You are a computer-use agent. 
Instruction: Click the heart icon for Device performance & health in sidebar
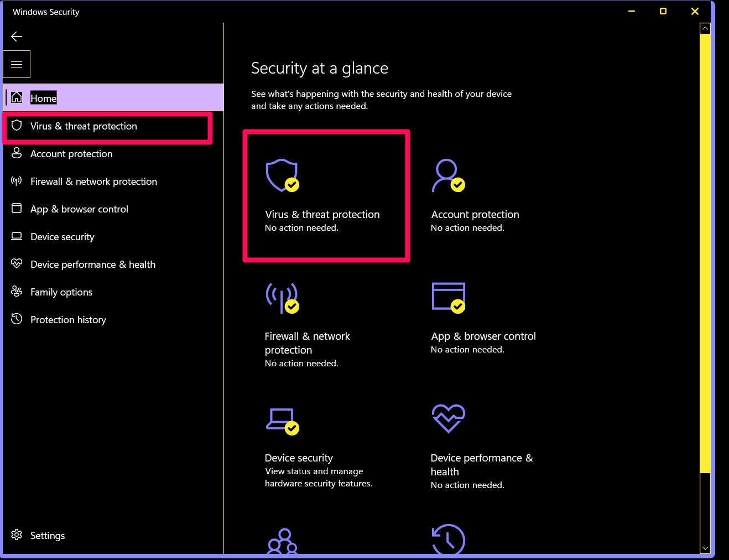[x=17, y=263]
